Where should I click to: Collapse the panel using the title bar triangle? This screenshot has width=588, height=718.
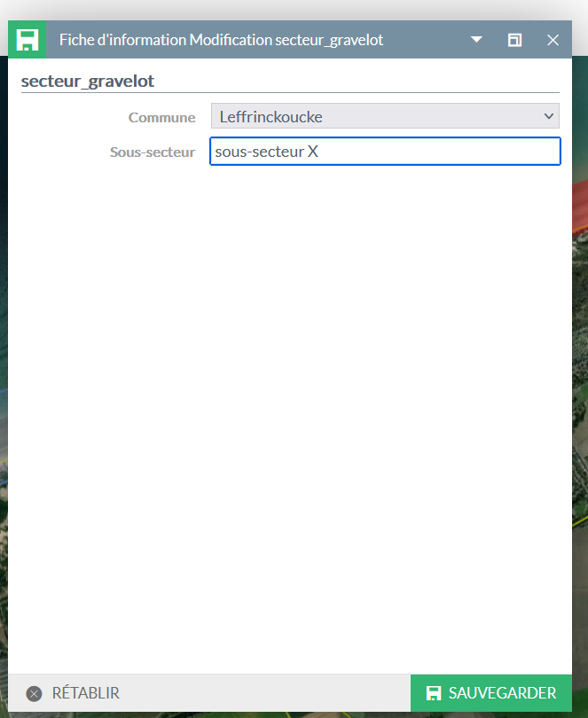(x=476, y=40)
